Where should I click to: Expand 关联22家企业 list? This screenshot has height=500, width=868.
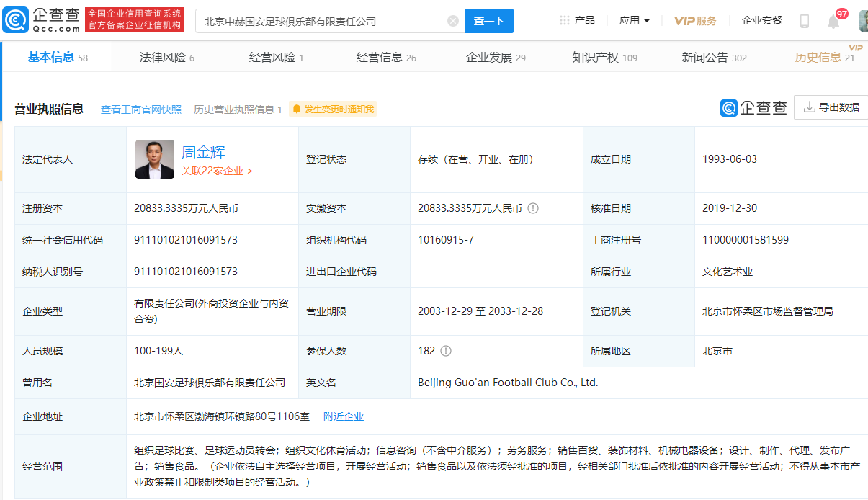[217, 171]
